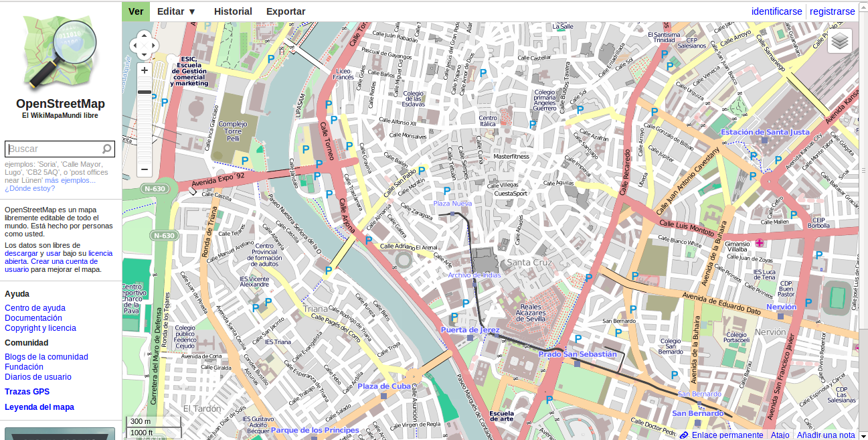Zoom in with the plus button
The height and width of the screenshot is (440, 868).
point(145,70)
